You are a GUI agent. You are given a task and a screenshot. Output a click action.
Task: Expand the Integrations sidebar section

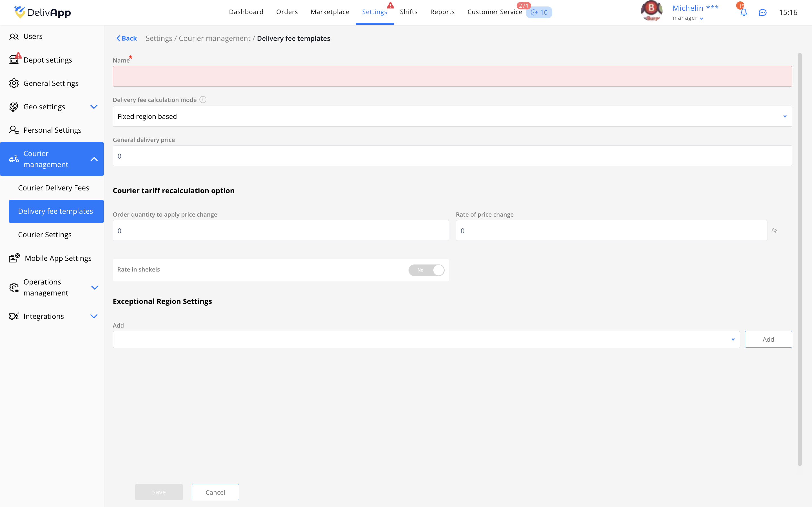tap(94, 316)
